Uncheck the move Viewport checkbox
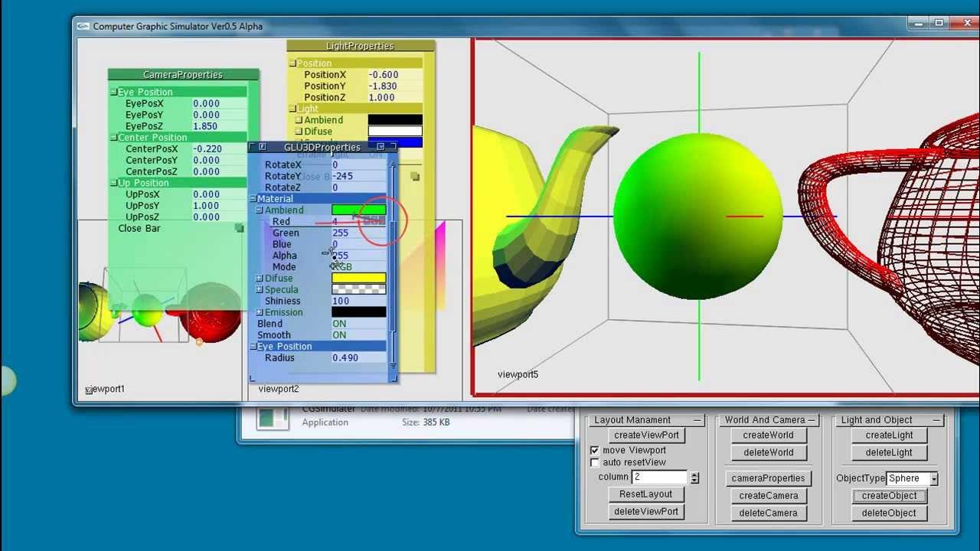The image size is (980, 551). click(x=595, y=450)
